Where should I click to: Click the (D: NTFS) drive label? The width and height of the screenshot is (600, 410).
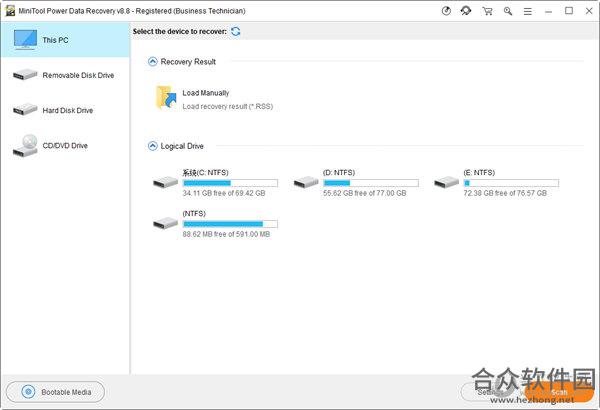click(339, 173)
